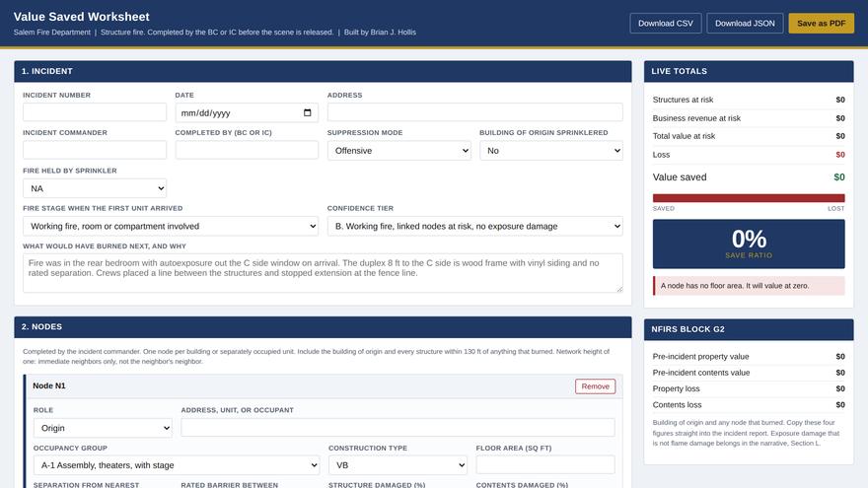Click the 'Contents loss' row

[749, 404]
